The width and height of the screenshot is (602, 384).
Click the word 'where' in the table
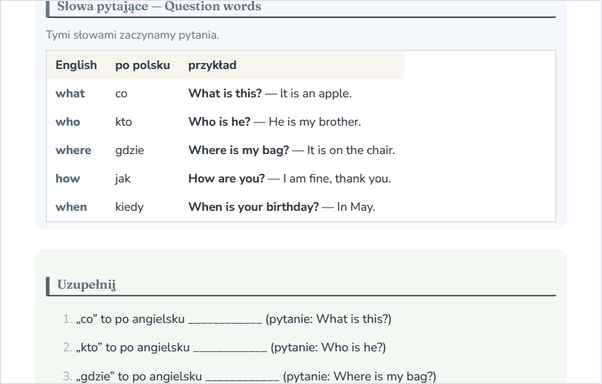pos(73,150)
